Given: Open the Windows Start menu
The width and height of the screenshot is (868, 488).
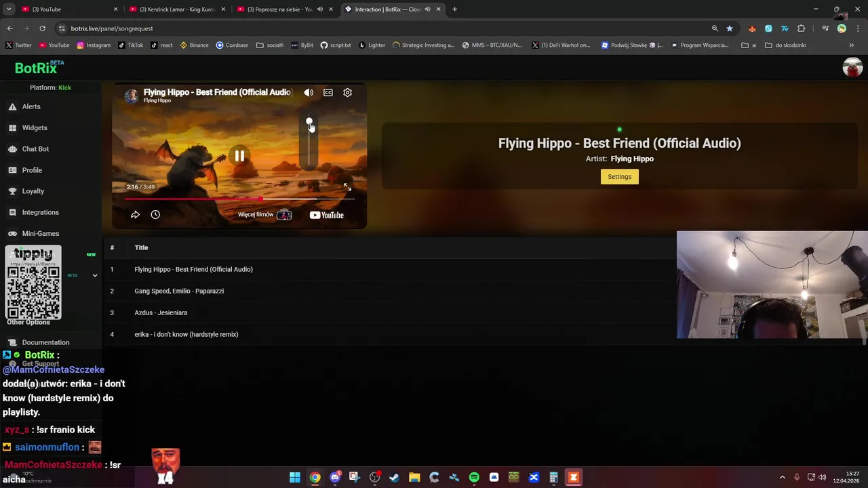Looking at the screenshot, I should (x=295, y=477).
